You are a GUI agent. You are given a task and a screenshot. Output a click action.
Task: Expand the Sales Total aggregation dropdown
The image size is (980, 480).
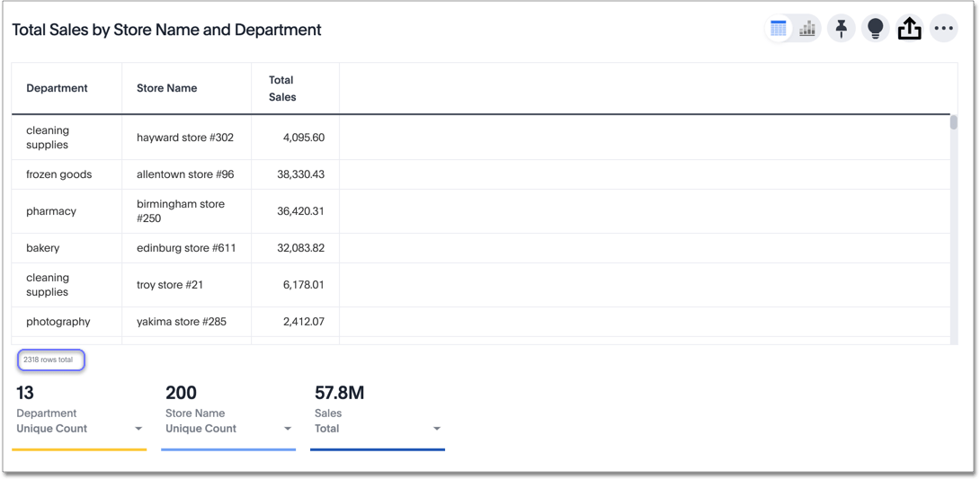(x=437, y=429)
